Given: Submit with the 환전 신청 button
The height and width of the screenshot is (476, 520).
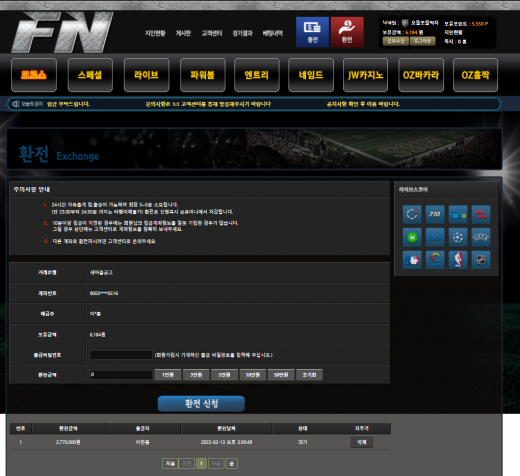Looking at the screenshot, I should 201,404.
